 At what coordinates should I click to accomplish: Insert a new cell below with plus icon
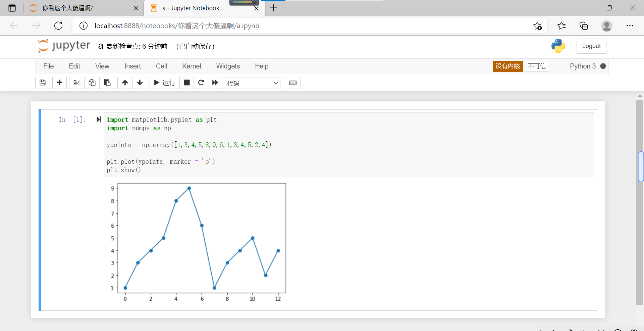tap(60, 83)
